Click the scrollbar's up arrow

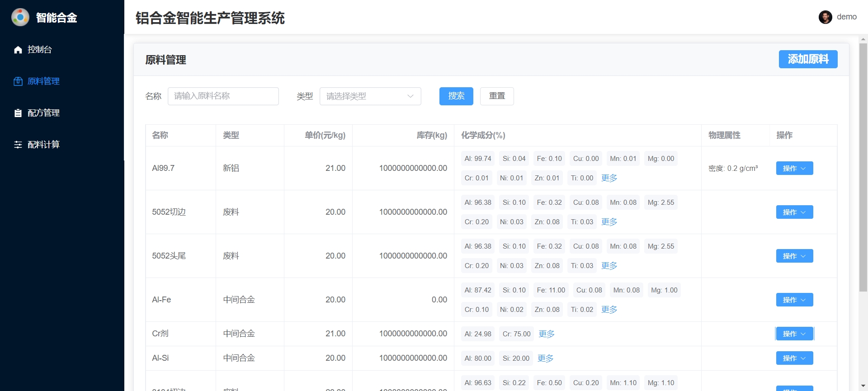863,39
